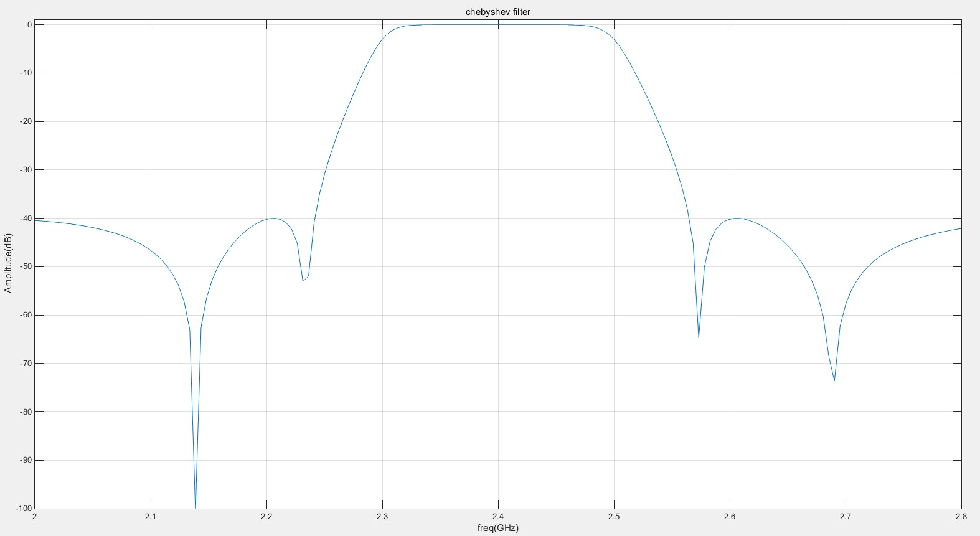The height and width of the screenshot is (536, 980).
Task: Select the sidelobe peak near 2.6 GHz
Action: click(737, 219)
